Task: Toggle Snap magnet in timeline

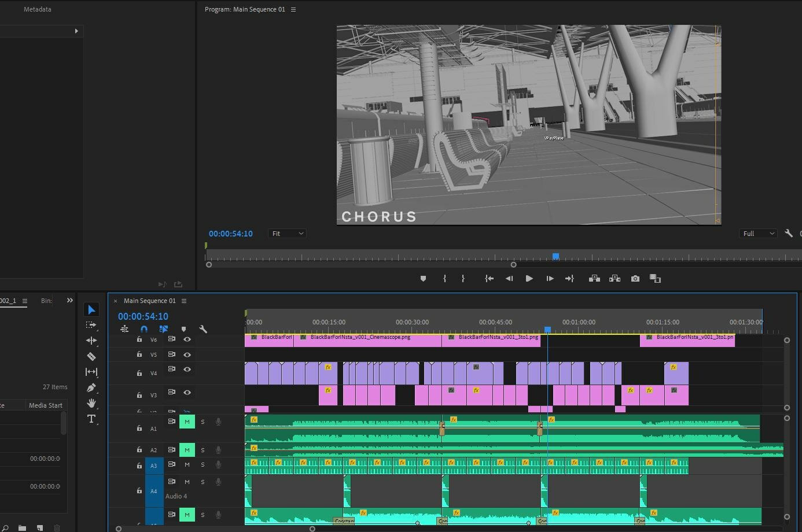Action: pos(144,329)
